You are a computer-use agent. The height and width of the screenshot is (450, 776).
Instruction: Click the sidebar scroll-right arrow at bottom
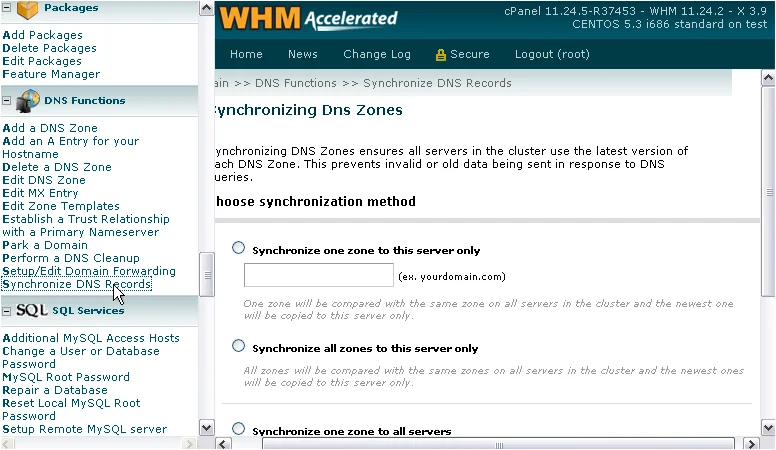[191, 442]
